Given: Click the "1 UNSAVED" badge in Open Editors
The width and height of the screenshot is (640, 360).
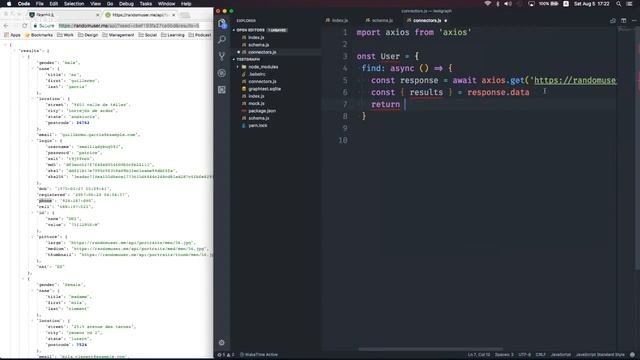Looking at the screenshot, I should click(277, 30).
